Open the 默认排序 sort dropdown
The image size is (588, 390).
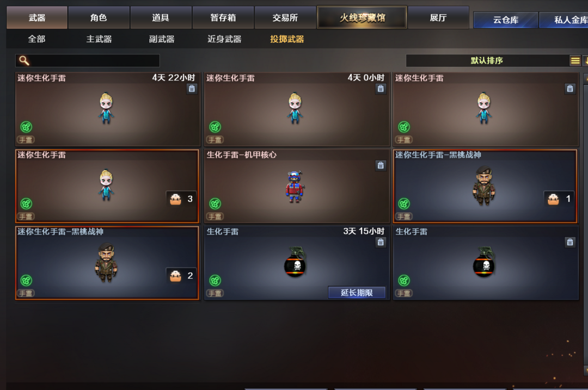coord(487,60)
